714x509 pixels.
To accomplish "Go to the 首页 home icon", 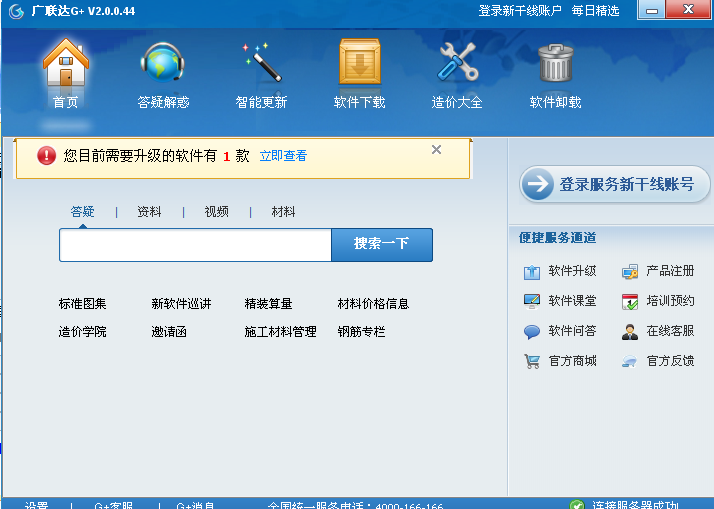I will click(x=66, y=62).
